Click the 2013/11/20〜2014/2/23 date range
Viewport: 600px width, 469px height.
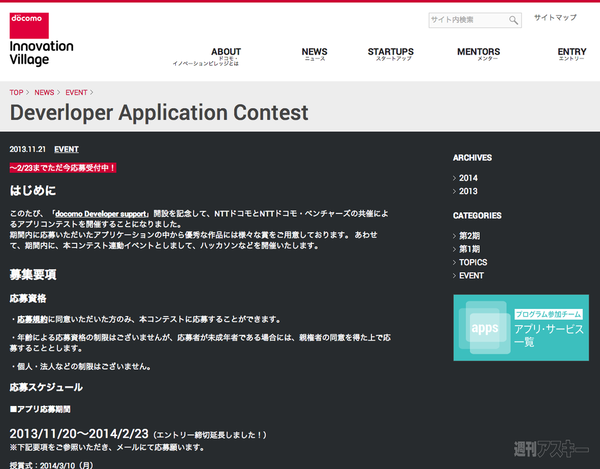(79, 434)
